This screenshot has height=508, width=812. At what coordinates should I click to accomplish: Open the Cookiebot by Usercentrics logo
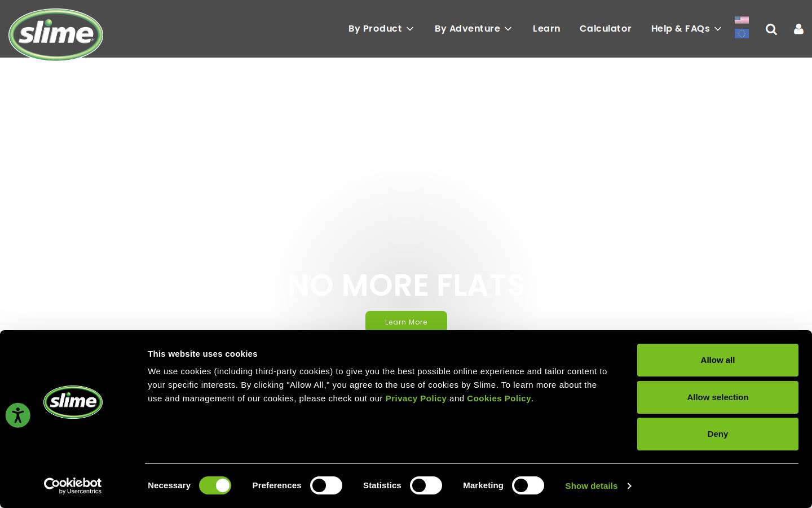73,486
